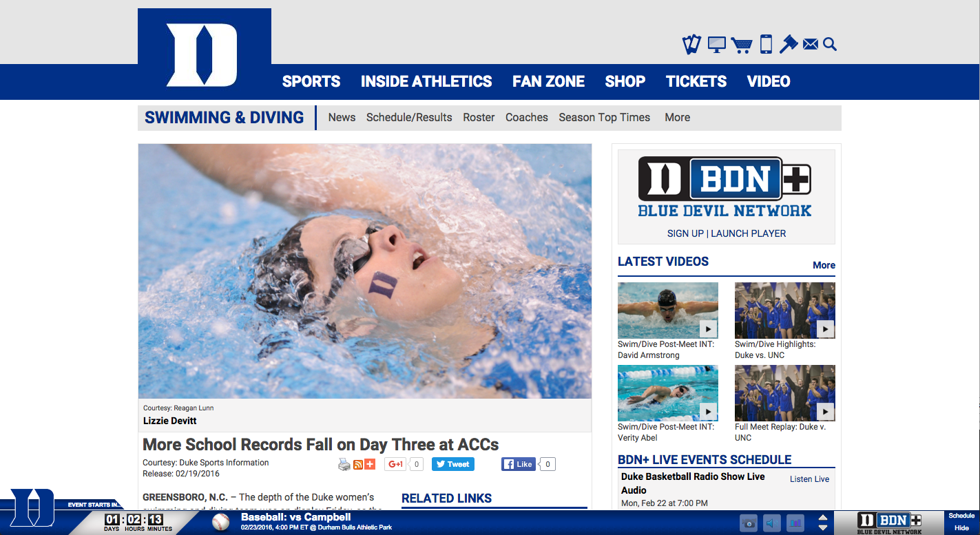This screenshot has height=535, width=980.
Task: Show previous event with ticker up arrow
Action: pyautogui.click(x=822, y=518)
